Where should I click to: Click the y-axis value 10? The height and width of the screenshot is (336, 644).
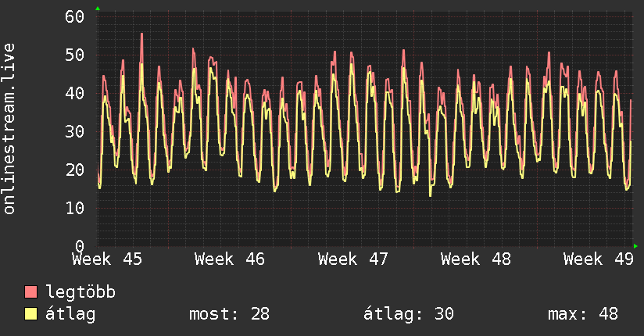(x=74, y=208)
